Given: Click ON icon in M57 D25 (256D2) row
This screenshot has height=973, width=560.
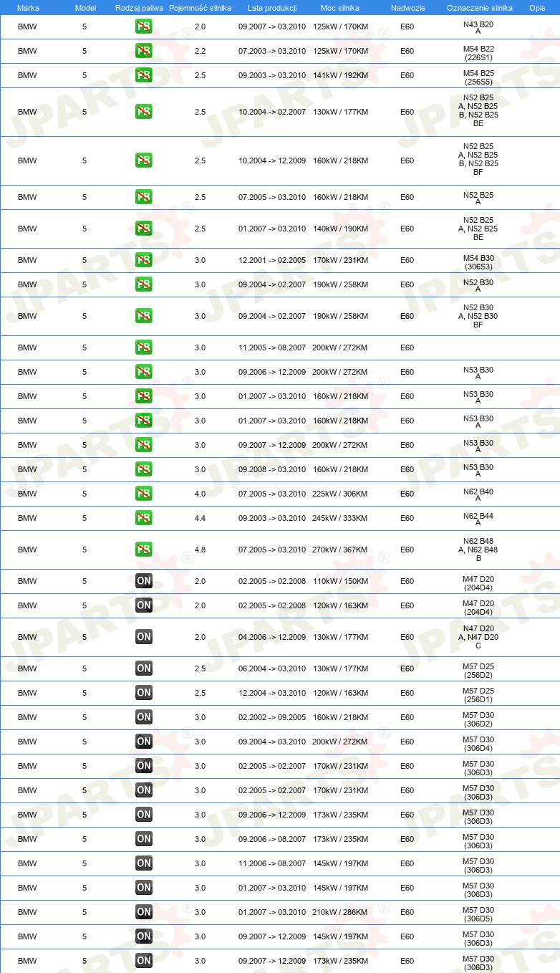Looking at the screenshot, I should [144, 668].
